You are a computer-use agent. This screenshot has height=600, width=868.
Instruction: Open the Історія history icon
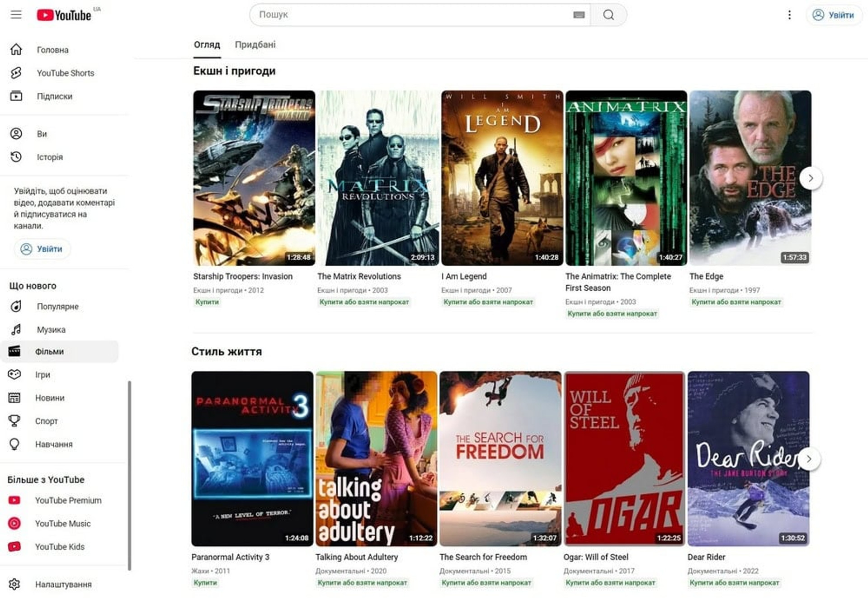pos(16,156)
